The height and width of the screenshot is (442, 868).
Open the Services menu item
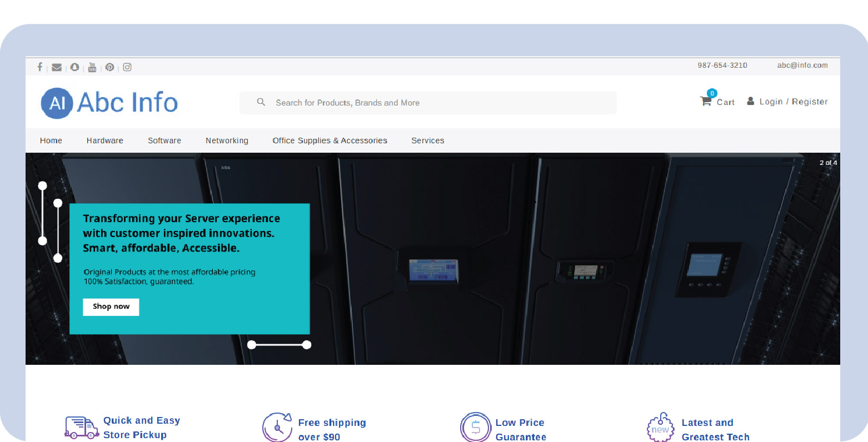coord(427,140)
